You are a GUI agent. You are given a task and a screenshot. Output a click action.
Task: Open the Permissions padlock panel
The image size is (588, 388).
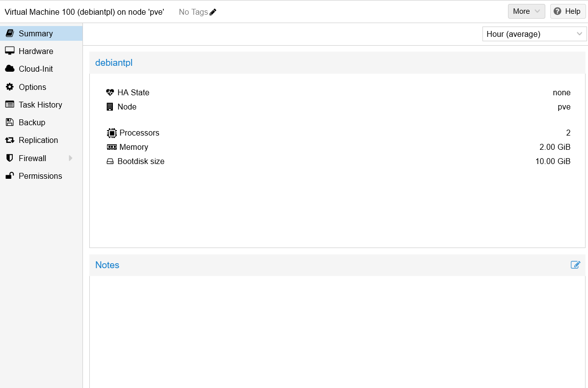[10, 176]
